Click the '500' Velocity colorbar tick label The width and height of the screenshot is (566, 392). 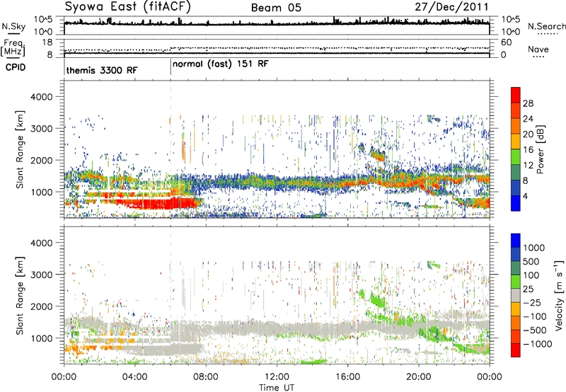(531, 261)
